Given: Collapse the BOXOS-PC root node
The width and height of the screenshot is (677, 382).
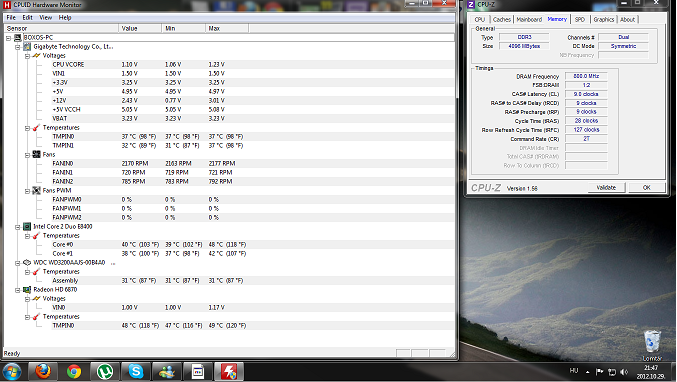Looking at the screenshot, I should [x=8, y=38].
